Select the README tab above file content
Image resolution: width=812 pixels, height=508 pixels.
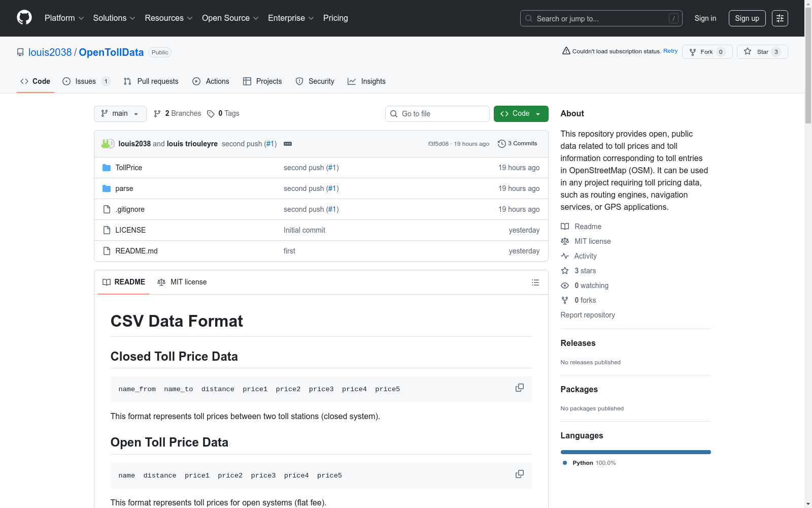point(124,282)
